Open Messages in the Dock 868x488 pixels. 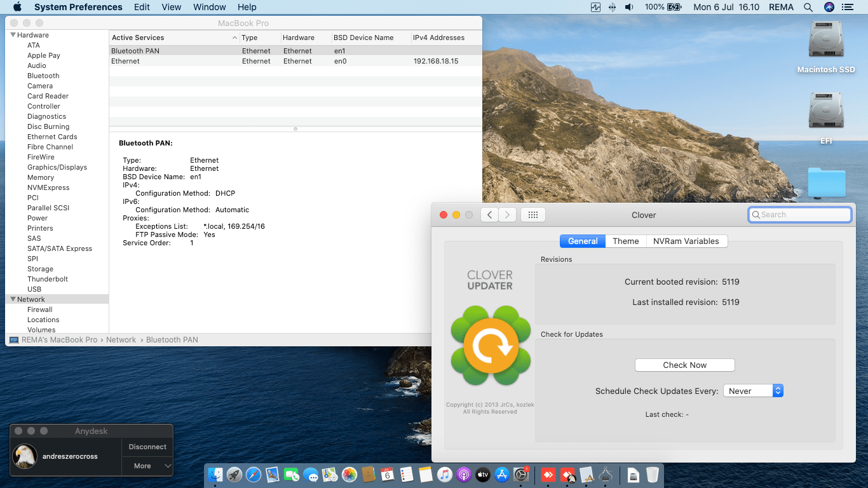point(311,475)
